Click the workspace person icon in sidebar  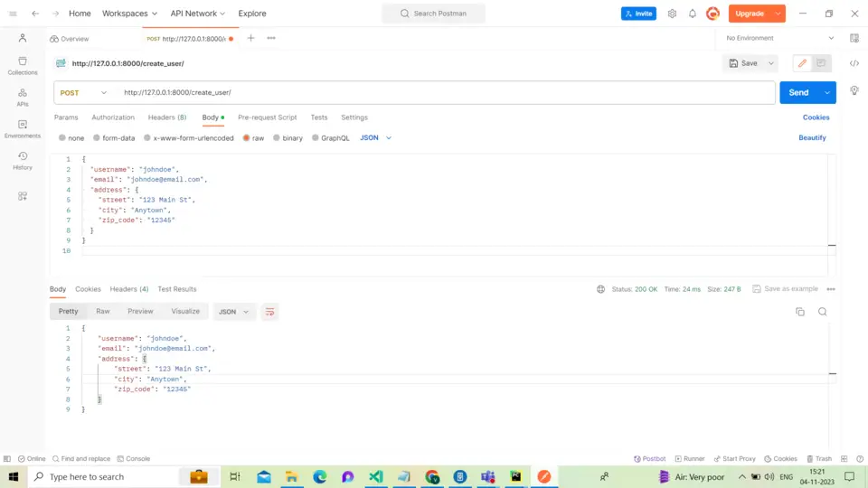[x=23, y=38]
